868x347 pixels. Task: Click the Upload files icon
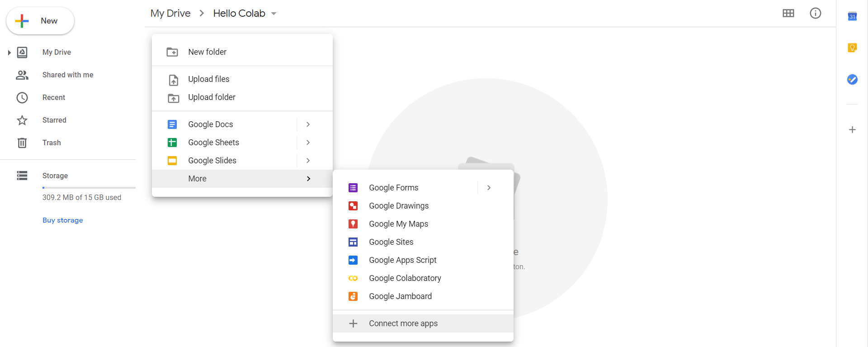(x=174, y=80)
